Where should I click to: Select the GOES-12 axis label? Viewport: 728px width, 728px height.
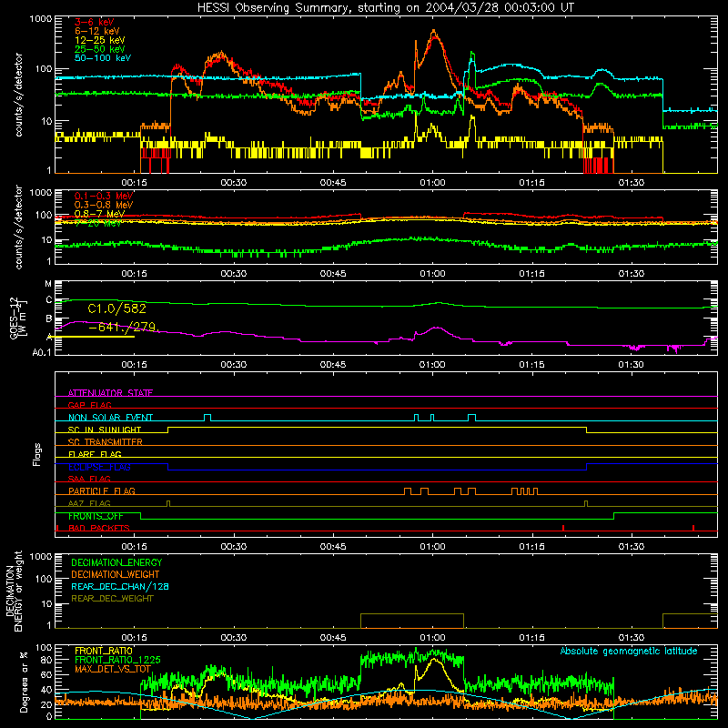coord(14,318)
